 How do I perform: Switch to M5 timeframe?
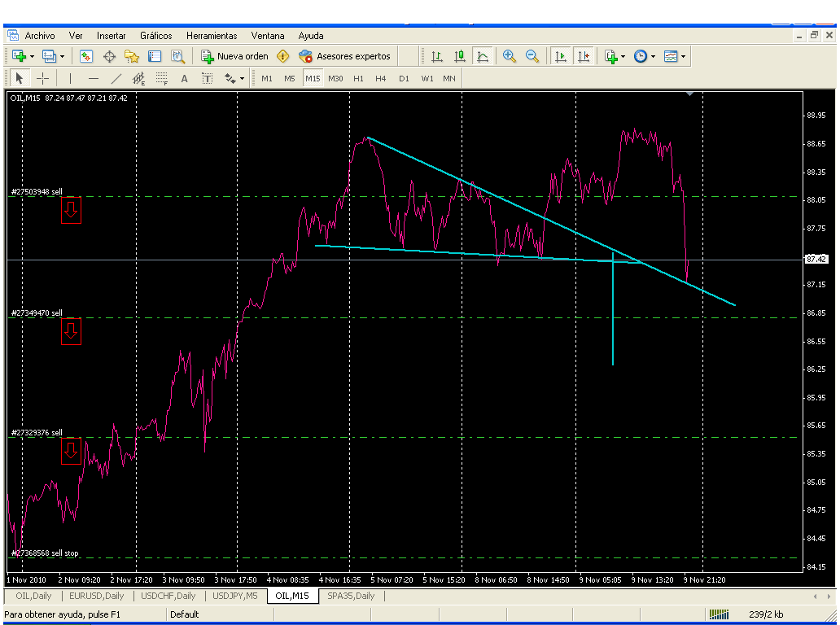290,79
